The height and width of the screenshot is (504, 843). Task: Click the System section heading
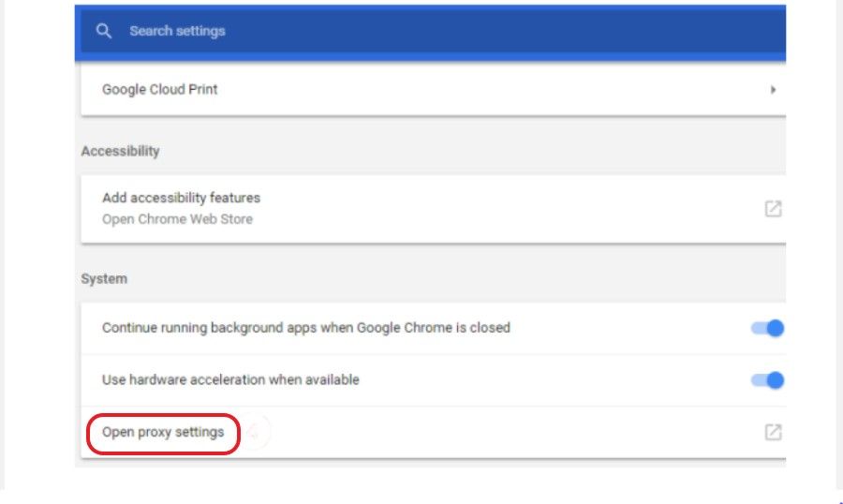[104, 278]
